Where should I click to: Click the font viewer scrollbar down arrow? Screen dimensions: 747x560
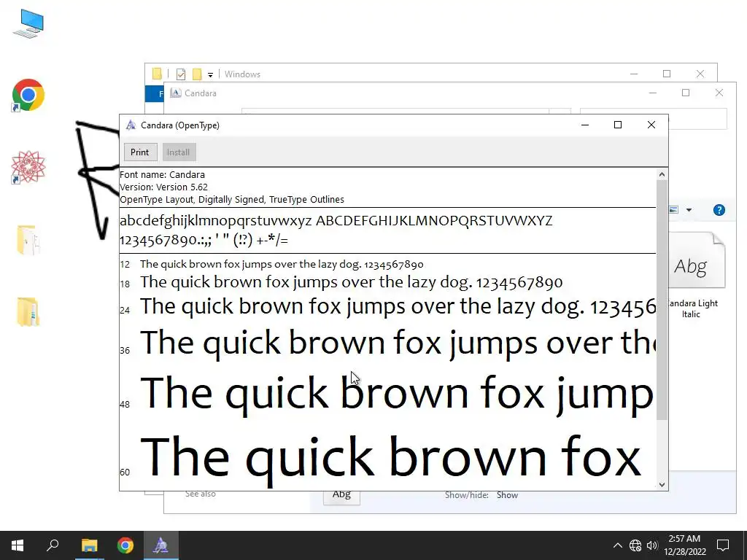pos(662,485)
